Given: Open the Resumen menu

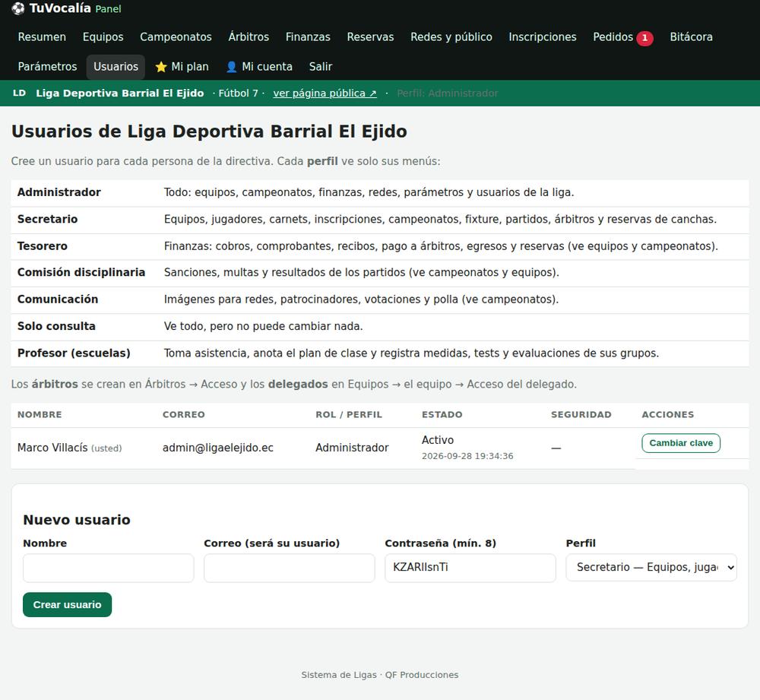Looking at the screenshot, I should (x=42, y=36).
